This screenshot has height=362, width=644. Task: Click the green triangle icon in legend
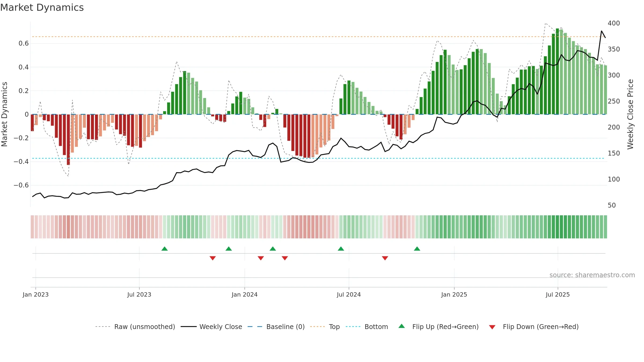click(402, 326)
